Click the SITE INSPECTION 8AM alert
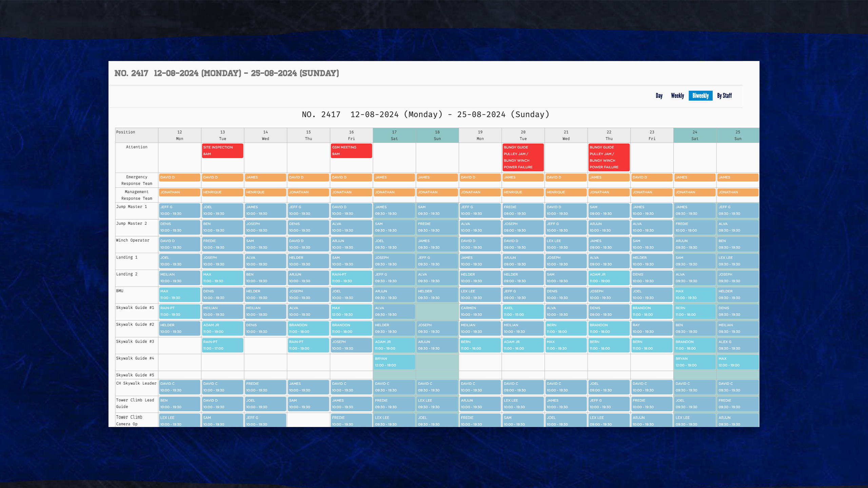This screenshot has height=488, width=868. pos(222,150)
